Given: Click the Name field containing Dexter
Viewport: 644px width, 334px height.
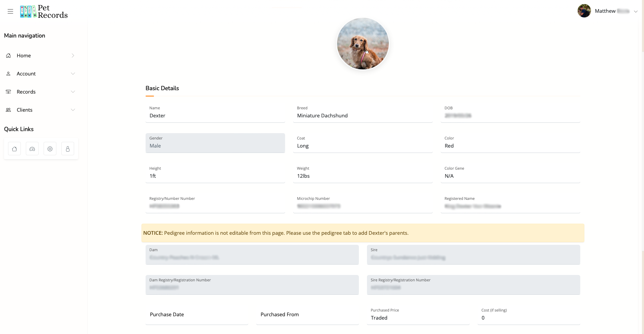Looking at the screenshot, I should click(215, 116).
